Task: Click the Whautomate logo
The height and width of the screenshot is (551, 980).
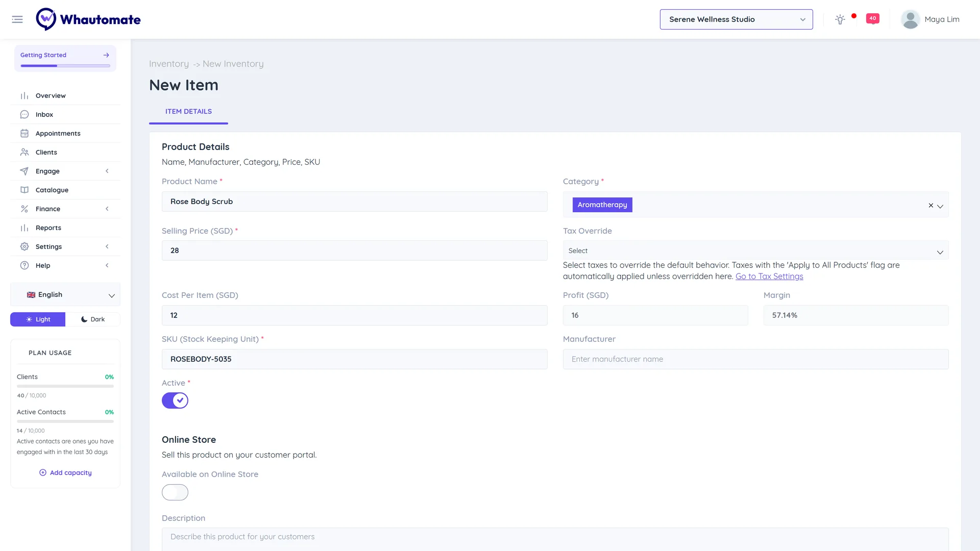Action: [x=88, y=19]
